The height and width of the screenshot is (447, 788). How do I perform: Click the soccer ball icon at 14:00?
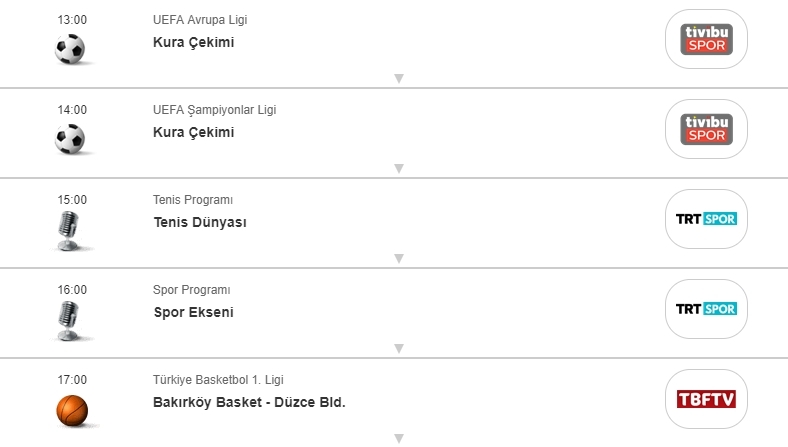[71, 139]
